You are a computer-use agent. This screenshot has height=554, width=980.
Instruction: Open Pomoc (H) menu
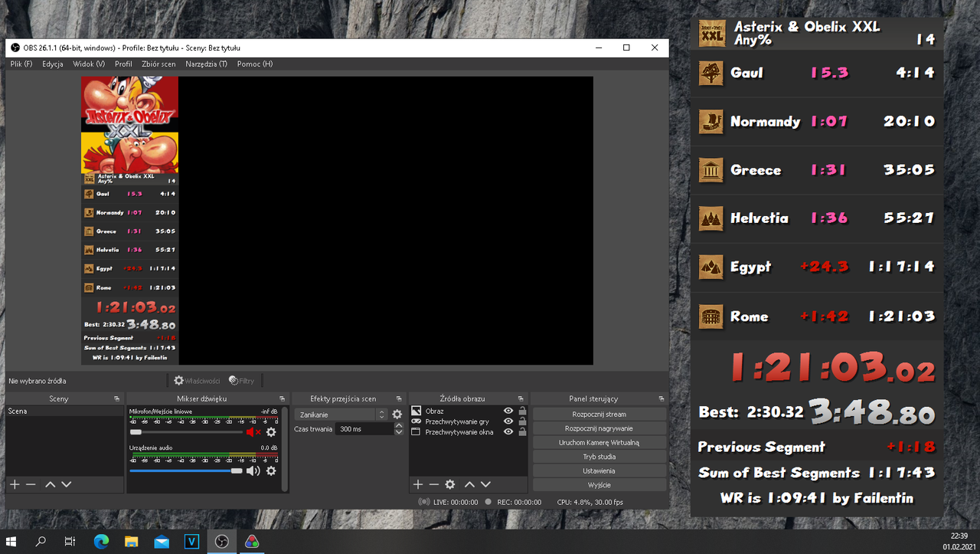255,64
